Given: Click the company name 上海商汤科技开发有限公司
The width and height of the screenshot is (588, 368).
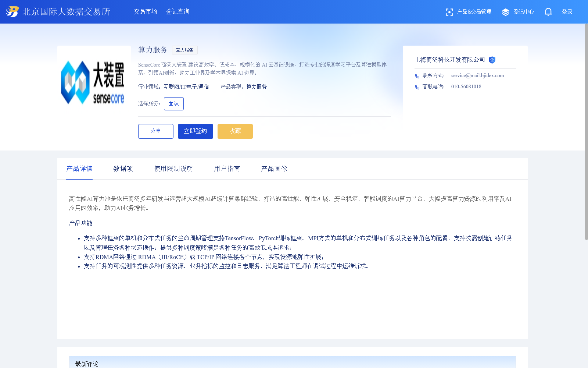Looking at the screenshot, I should [x=450, y=60].
